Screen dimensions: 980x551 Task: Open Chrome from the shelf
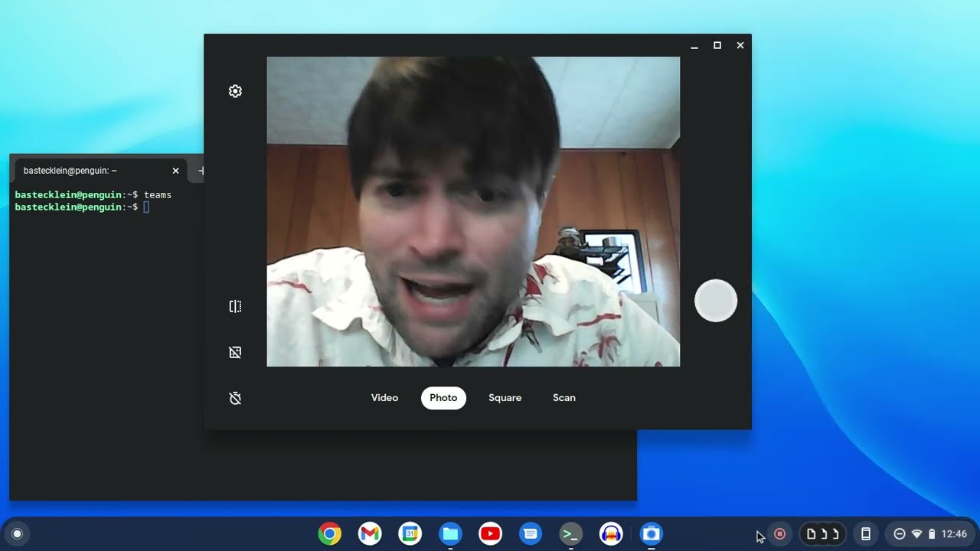coord(330,534)
